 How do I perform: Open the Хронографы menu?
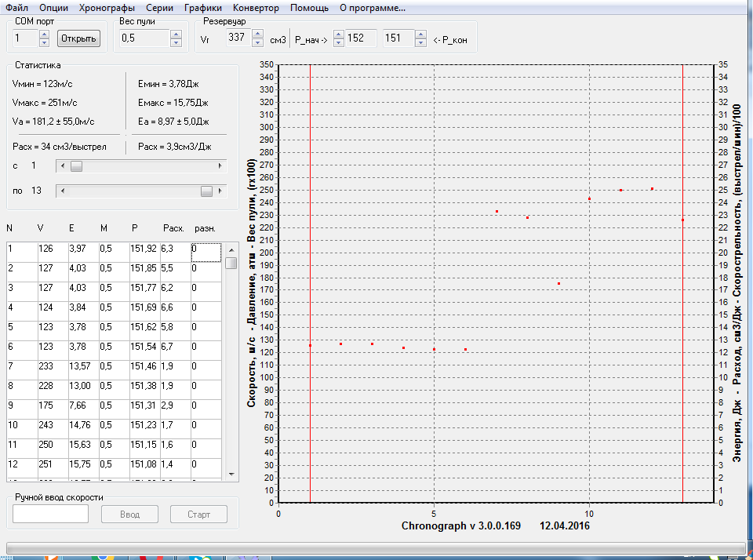(107, 8)
